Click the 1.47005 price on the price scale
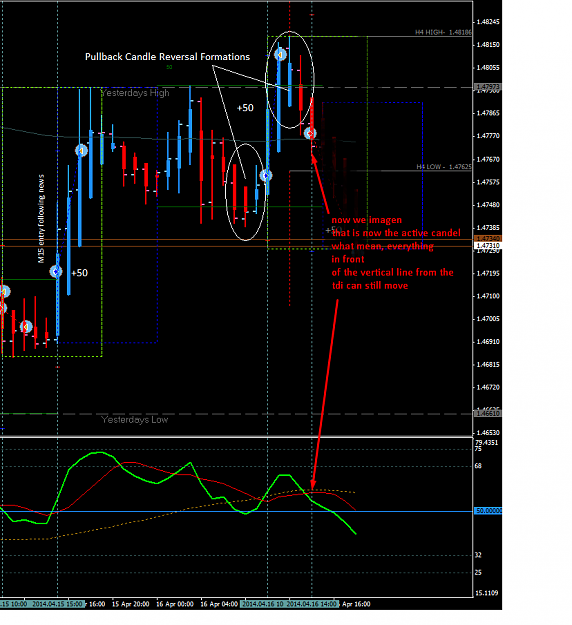Screen dimensions: 572x625 tap(488, 319)
